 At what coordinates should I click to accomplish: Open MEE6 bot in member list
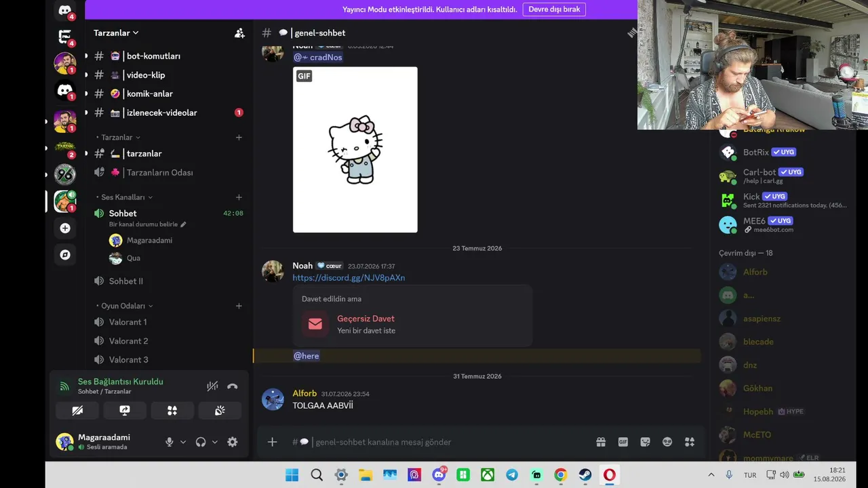pyautogui.click(x=783, y=224)
